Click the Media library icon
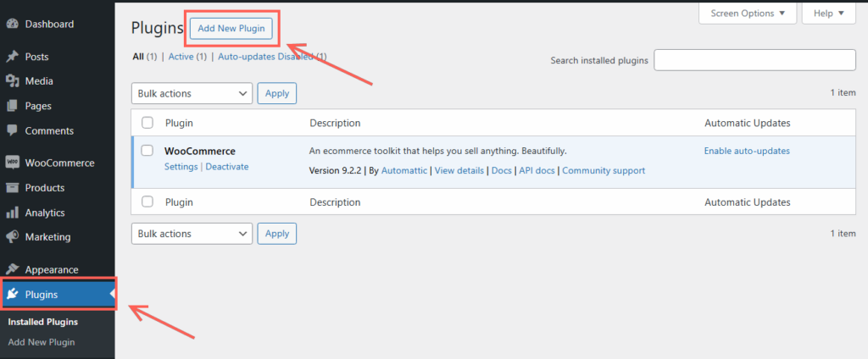This screenshot has width=868, height=359. tap(12, 81)
